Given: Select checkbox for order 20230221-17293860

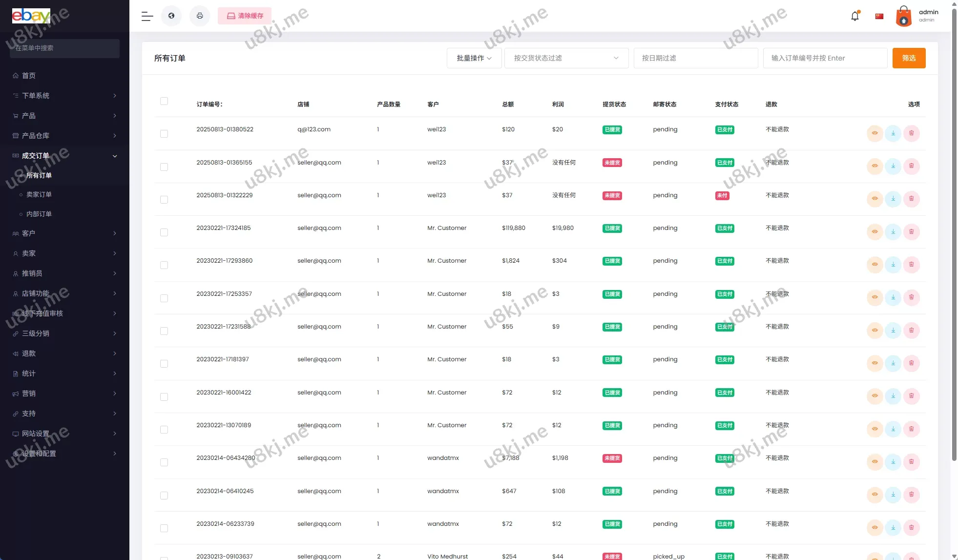Looking at the screenshot, I should (164, 265).
